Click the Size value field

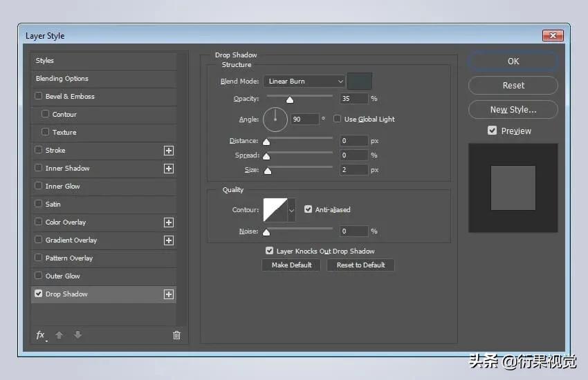pyautogui.click(x=353, y=169)
